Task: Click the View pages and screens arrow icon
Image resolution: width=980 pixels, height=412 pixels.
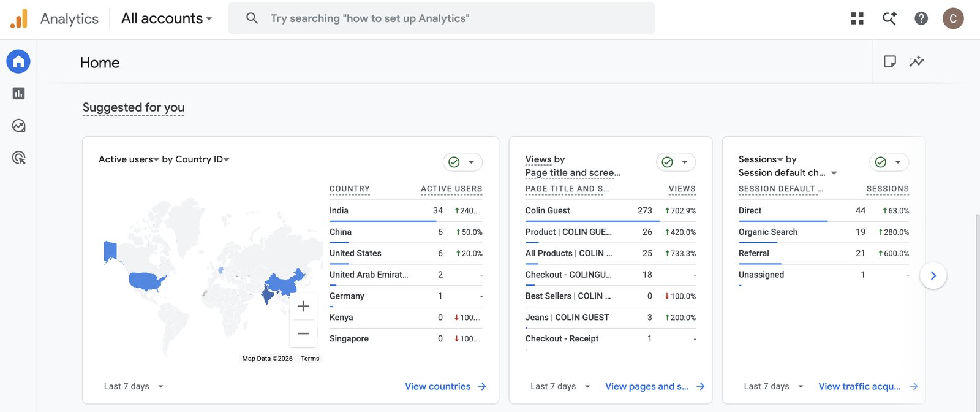Action: pyautogui.click(x=701, y=386)
